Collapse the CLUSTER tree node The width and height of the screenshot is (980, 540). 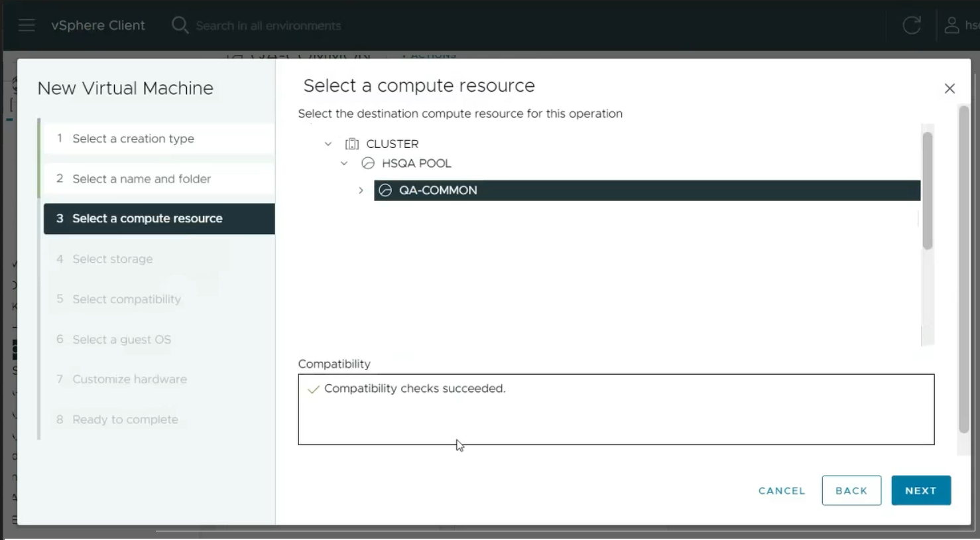328,144
